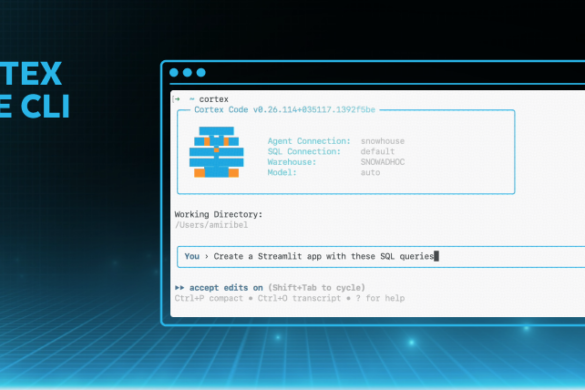Image resolution: width=585 pixels, height=390 pixels.
Task: Click the Cortex Code version header text
Action: click(285, 110)
